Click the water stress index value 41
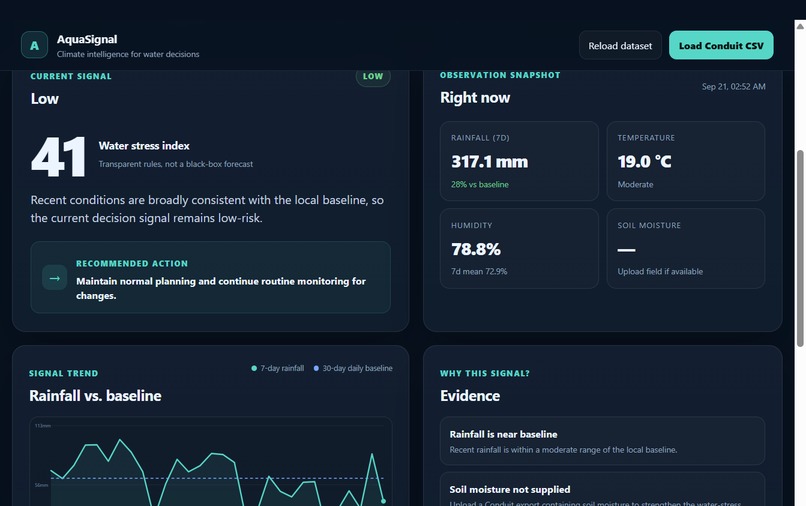806x506 pixels. point(59,157)
